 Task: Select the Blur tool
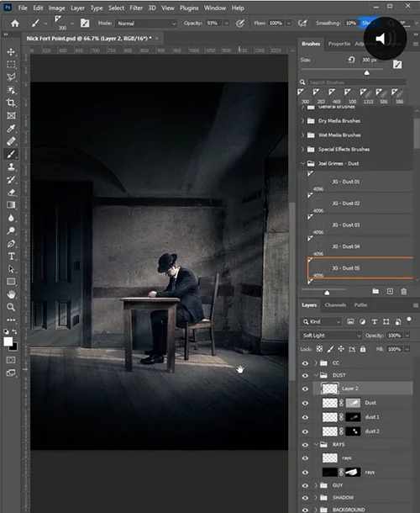[x=11, y=218]
